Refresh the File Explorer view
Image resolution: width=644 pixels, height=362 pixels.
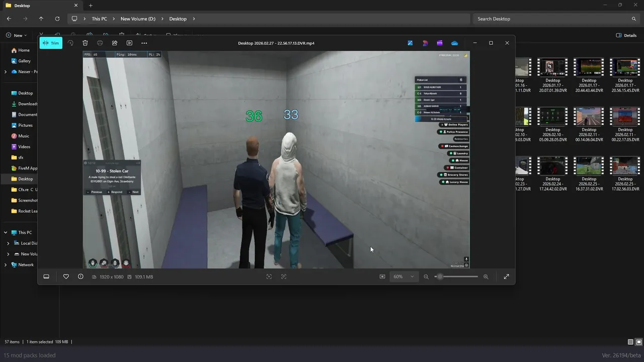(57, 19)
